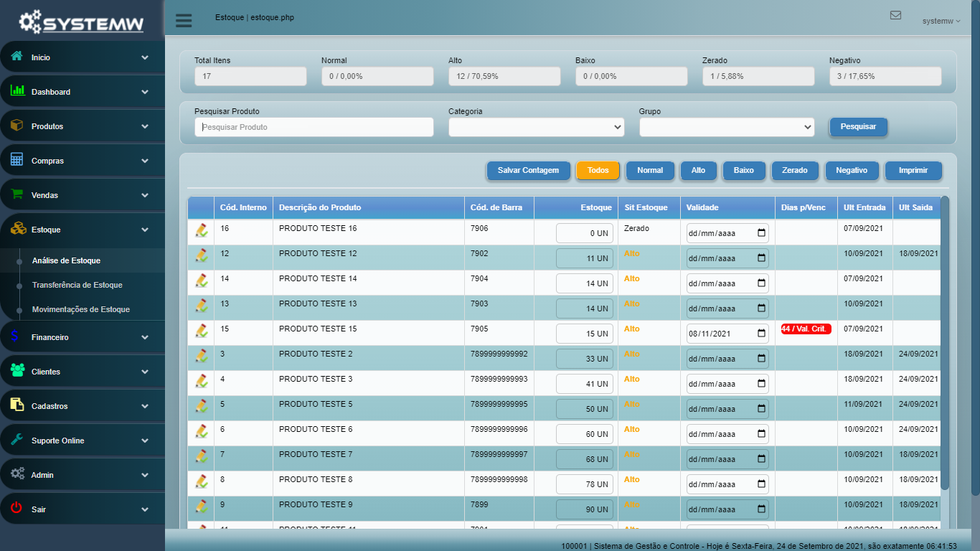Click the edit pencil for PRODUTO TESTE 15
Viewport: 980px width, 551px height.
click(201, 331)
